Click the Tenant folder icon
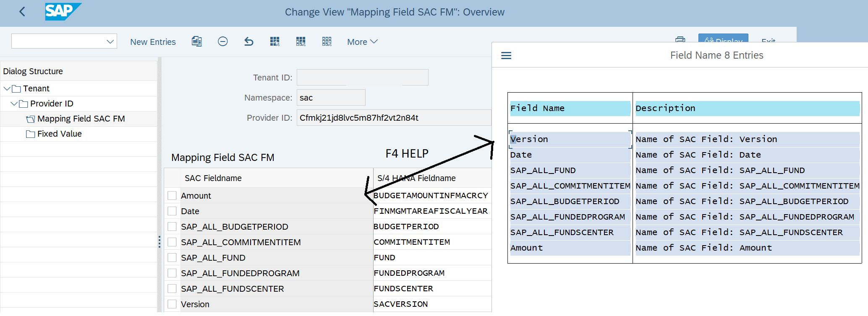This screenshot has width=868, height=316. (x=16, y=88)
